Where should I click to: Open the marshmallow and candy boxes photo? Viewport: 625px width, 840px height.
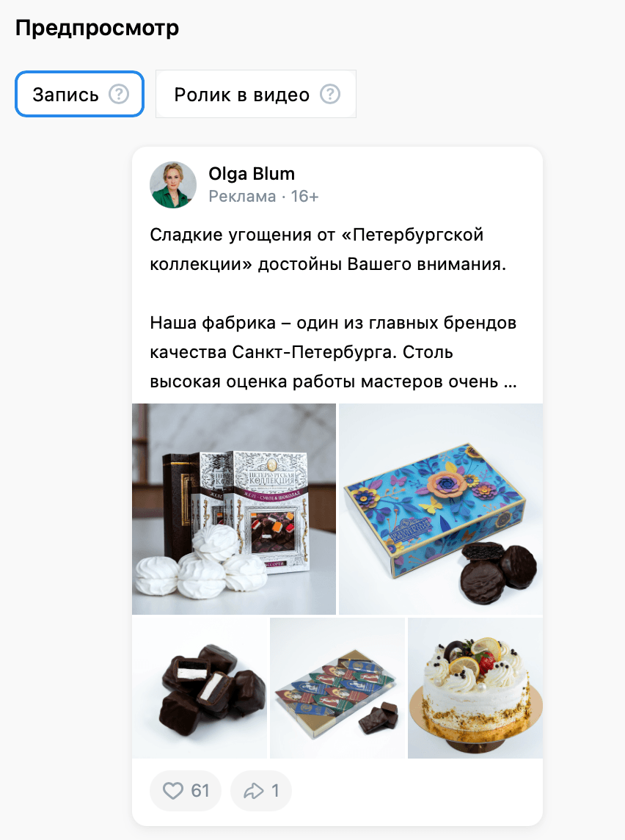[234, 509]
